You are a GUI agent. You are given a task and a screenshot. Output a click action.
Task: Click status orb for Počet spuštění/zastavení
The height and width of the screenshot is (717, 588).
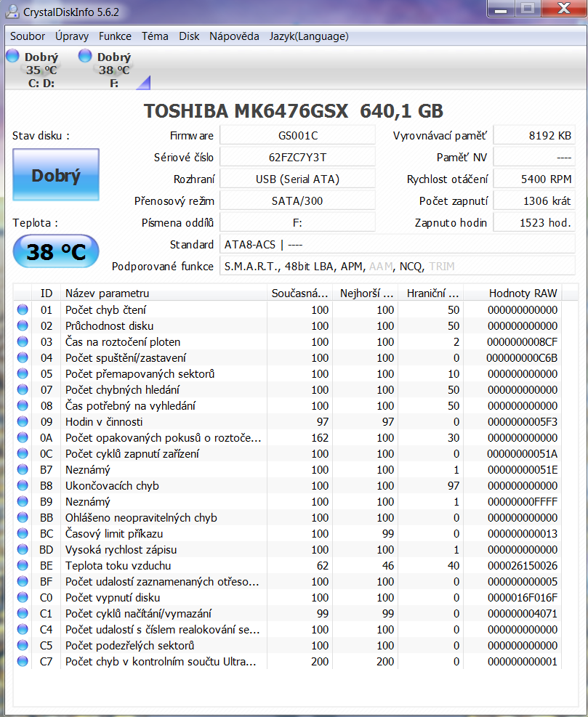click(x=23, y=357)
